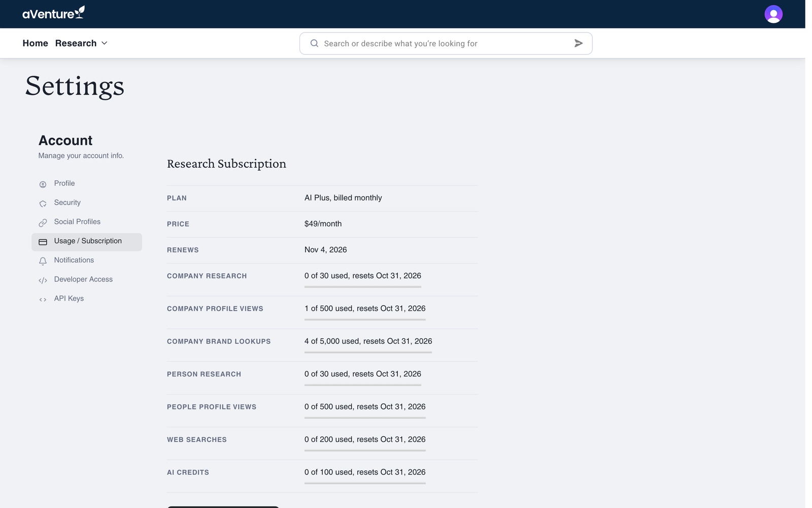Click the Security shield icon
The height and width of the screenshot is (508, 812).
coord(43,203)
